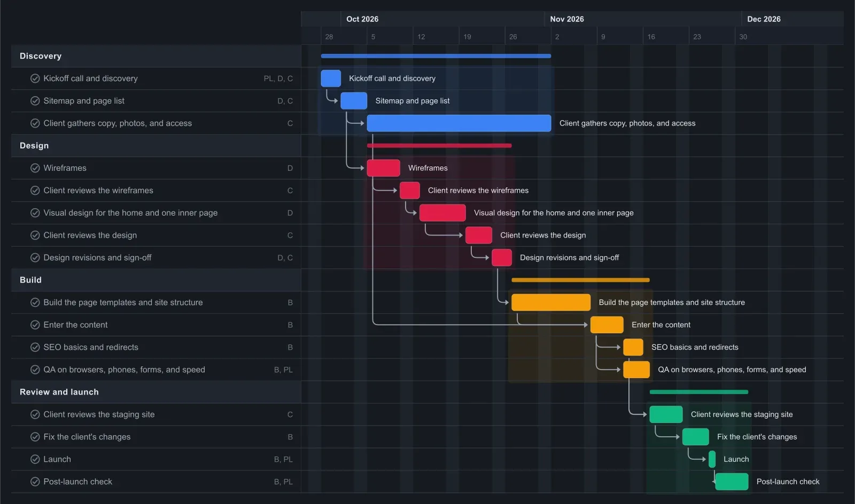This screenshot has height=504, width=855.
Task: Click the blue Discovery summary bar
Action: [436, 56]
